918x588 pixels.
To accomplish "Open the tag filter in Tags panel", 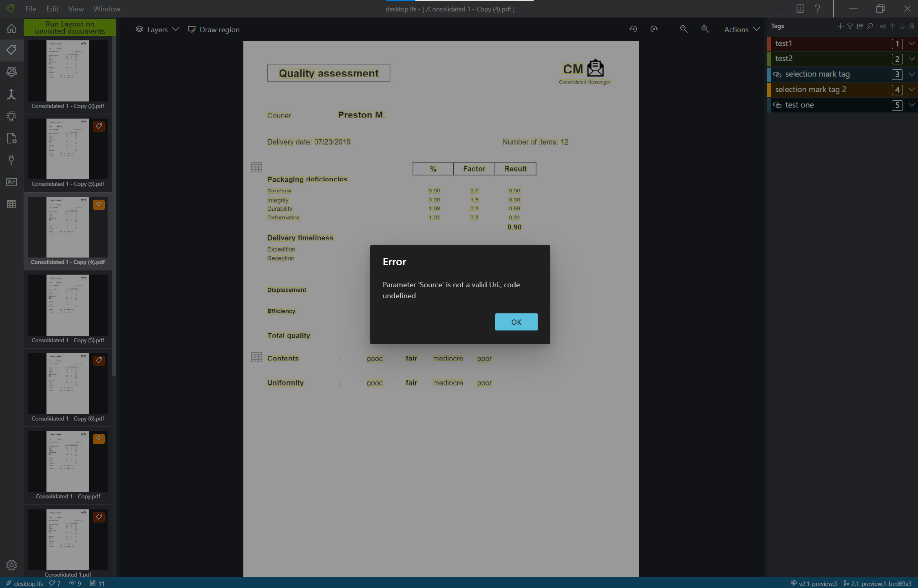I will pos(850,26).
